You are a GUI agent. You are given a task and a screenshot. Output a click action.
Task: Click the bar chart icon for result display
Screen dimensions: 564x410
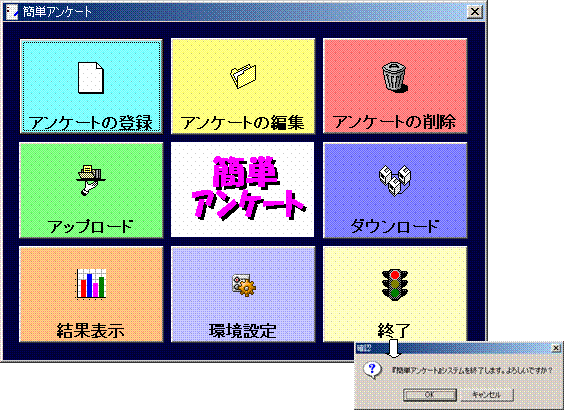click(x=91, y=283)
